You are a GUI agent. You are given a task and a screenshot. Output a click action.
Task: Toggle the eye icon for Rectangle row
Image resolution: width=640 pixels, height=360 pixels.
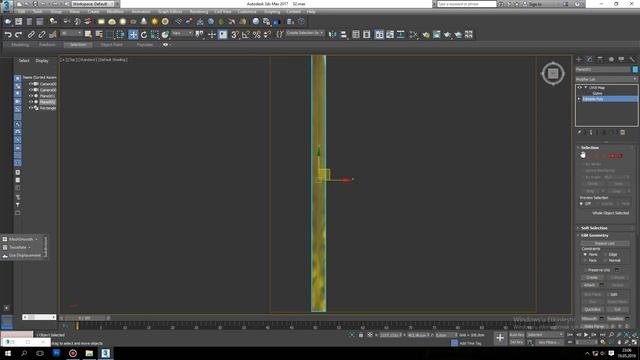pos(31,108)
